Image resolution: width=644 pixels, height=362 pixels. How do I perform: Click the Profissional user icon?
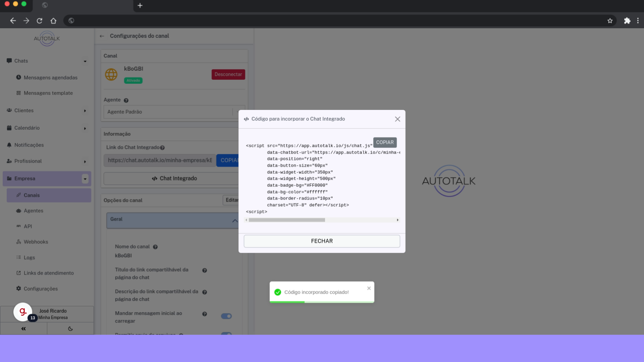coord(9,161)
